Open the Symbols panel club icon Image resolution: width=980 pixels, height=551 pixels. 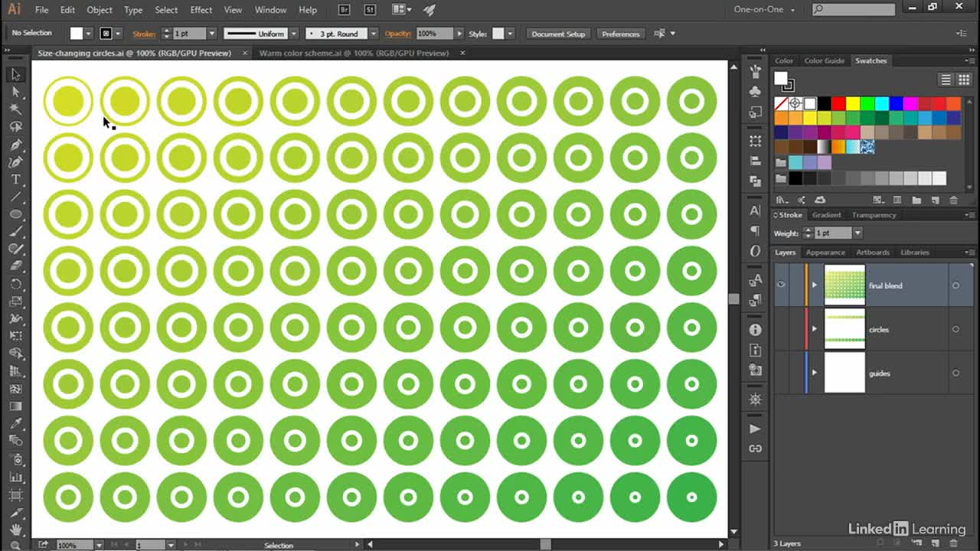click(756, 91)
